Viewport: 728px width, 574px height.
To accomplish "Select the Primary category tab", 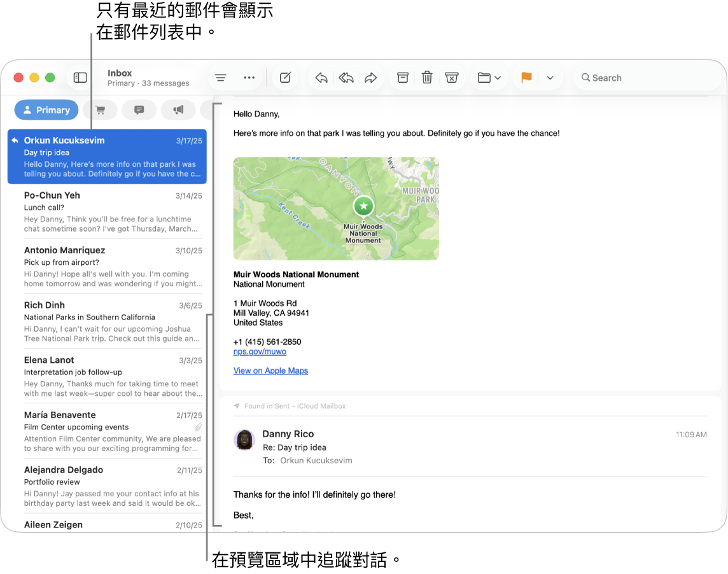I will coord(46,110).
